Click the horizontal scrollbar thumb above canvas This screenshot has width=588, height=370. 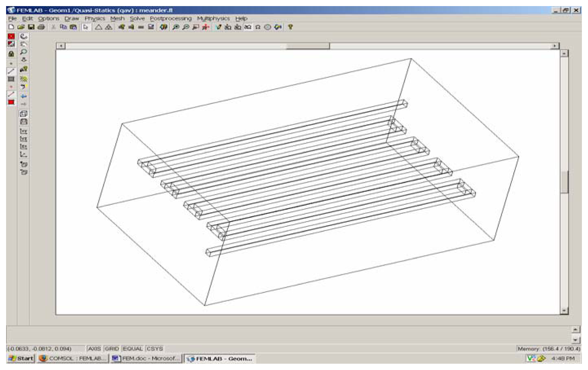pos(307,46)
